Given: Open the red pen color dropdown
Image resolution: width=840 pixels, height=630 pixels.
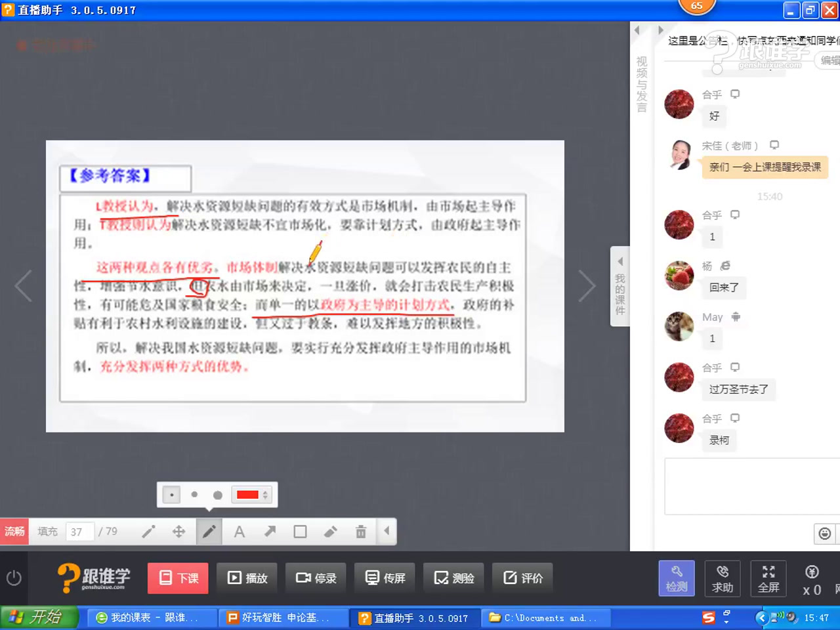Looking at the screenshot, I should [x=252, y=495].
